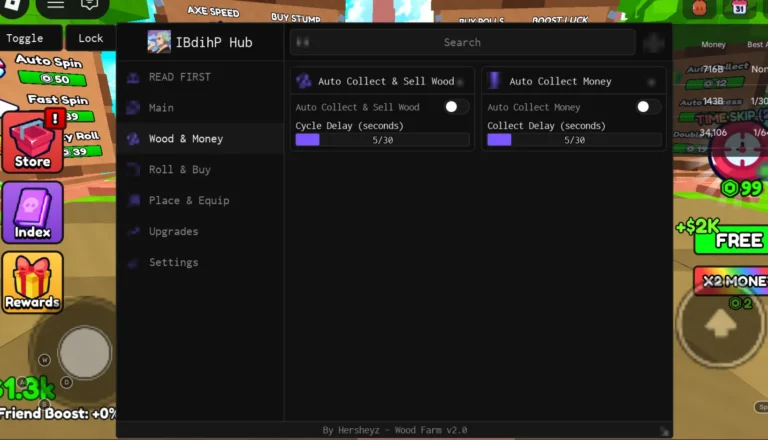Switch to the Roll & Buy tab

point(201,170)
